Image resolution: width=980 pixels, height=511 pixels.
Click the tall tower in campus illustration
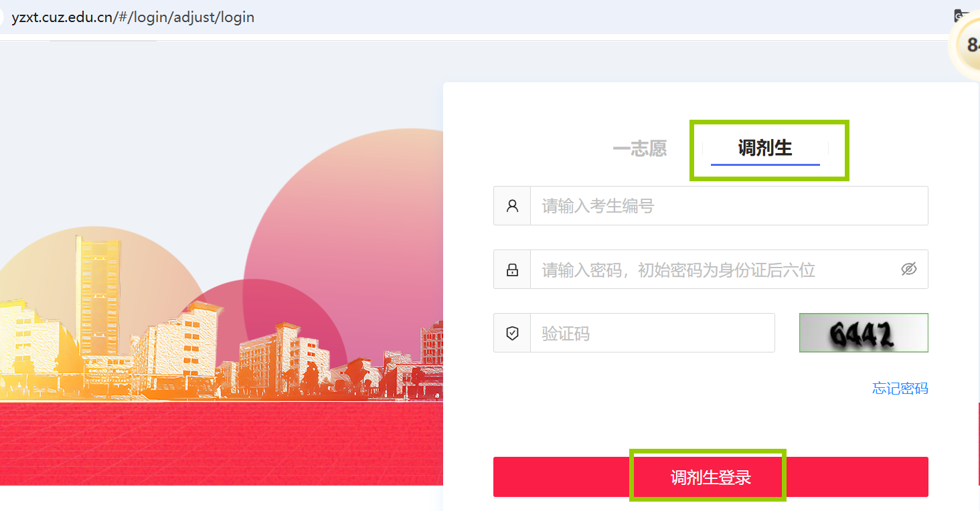[99, 294]
